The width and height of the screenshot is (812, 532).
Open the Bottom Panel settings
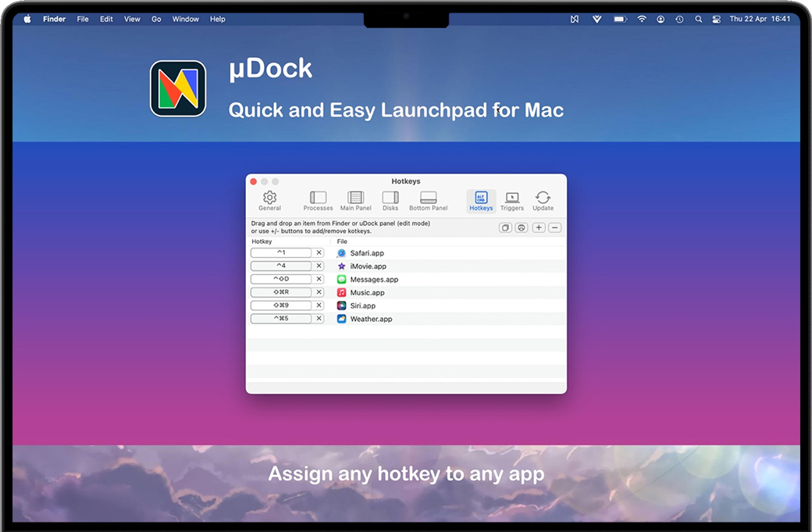428,201
